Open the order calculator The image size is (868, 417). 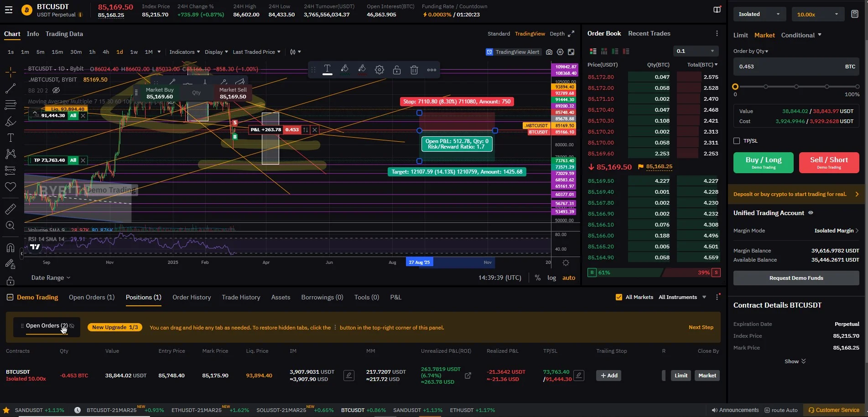pyautogui.click(x=855, y=14)
